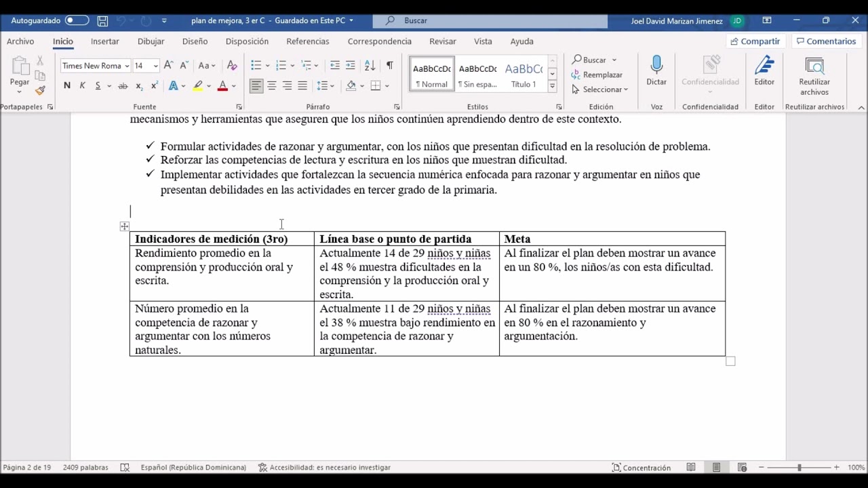Select Align left

(x=256, y=85)
